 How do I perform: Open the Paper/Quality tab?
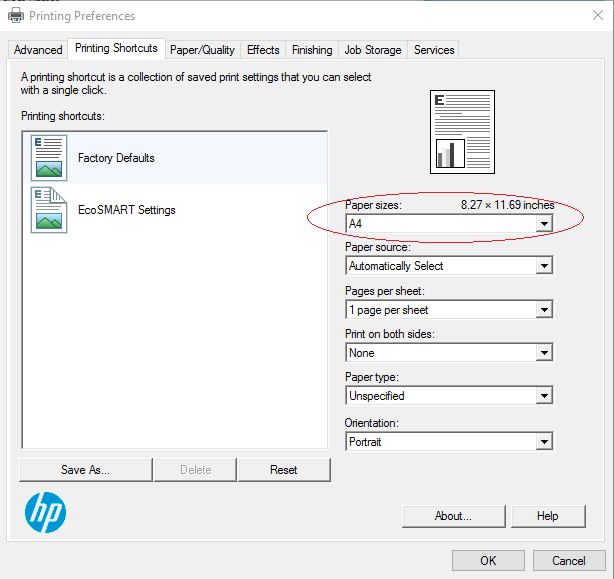pos(202,50)
